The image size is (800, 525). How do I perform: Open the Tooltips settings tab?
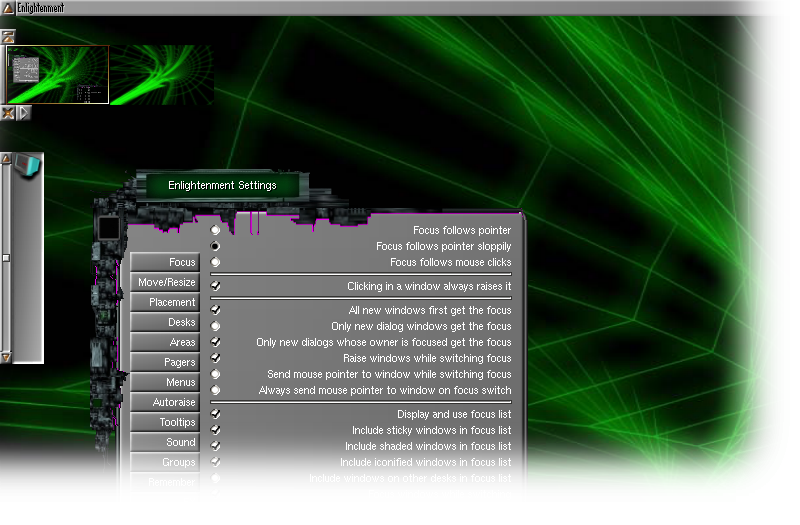click(x=165, y=422)
